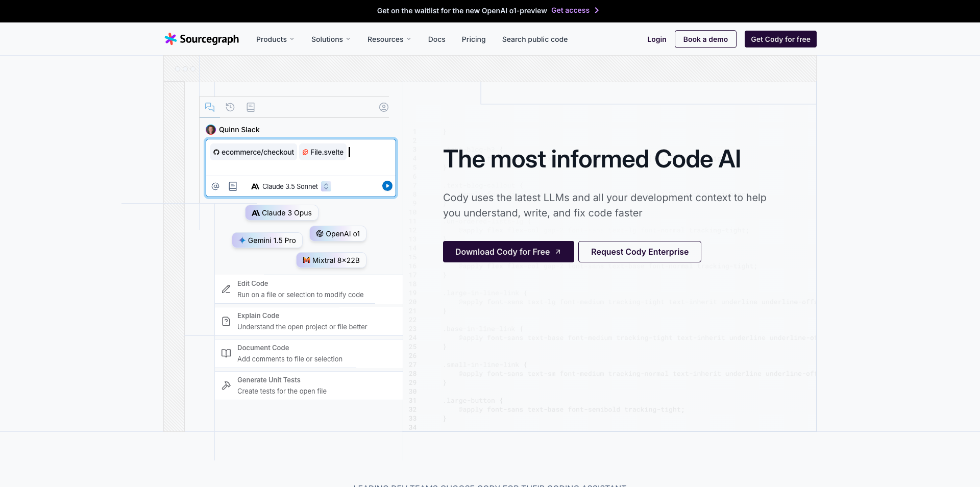Image resolution: width=980 pixels, height=487 pixels.
Task: Click the Book a demo button
Action: [x=705, y=39]
